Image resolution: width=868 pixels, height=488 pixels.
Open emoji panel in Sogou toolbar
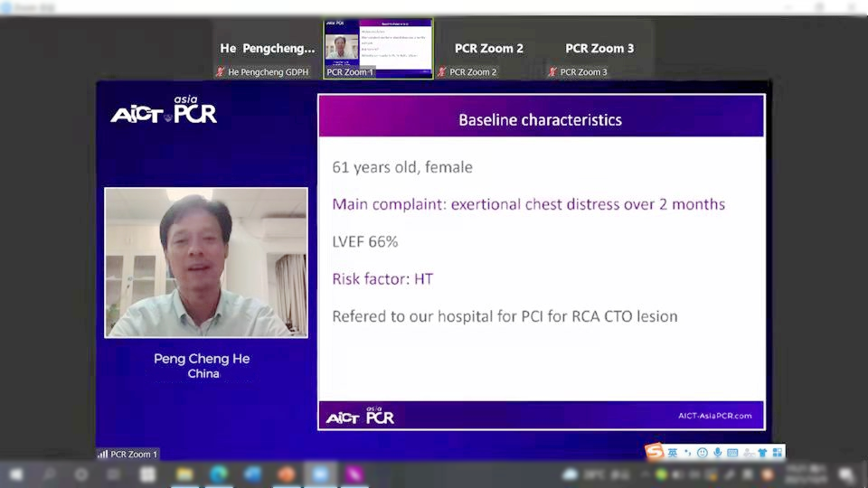pos(703,452)
